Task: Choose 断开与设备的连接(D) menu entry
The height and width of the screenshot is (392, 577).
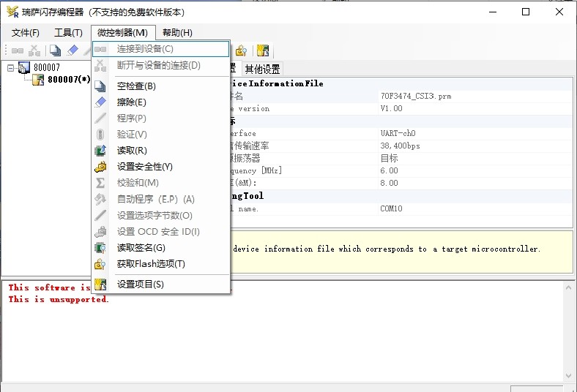Action: coord(160,65)
